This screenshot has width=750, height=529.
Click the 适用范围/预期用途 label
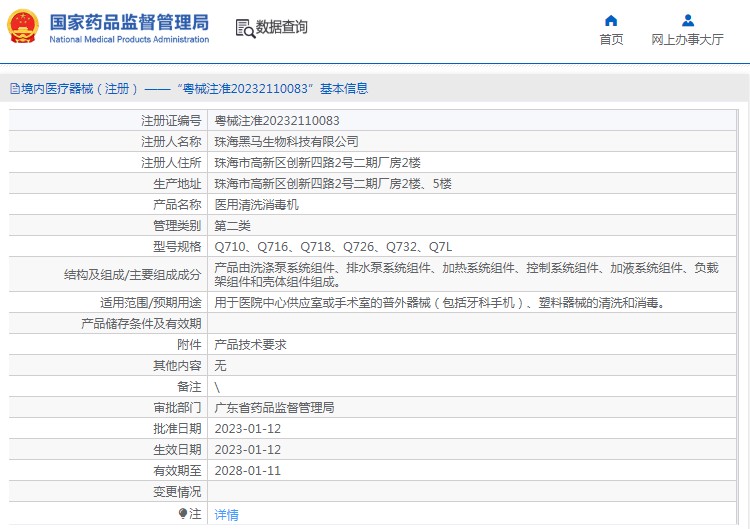pyautogui.click(x=151, y=302)
